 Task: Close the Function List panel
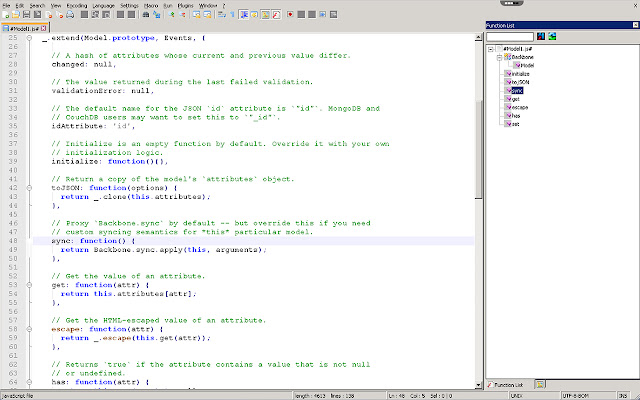(635, 25)
